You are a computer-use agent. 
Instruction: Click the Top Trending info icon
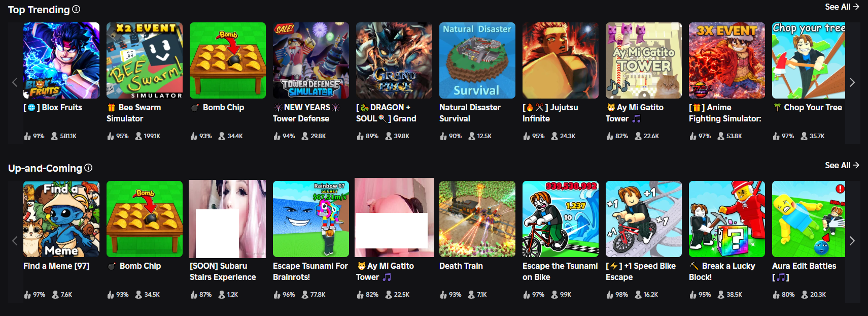point(76,9)
